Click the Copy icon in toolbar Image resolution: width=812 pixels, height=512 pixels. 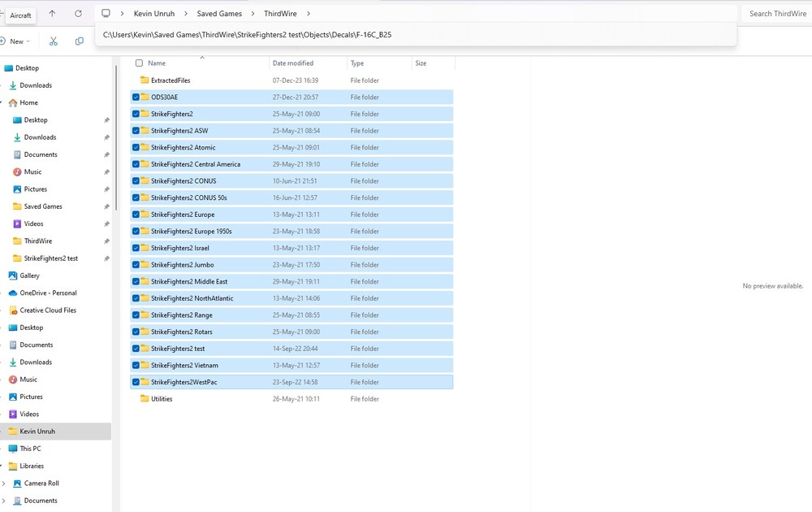click(x=80, y=41)
